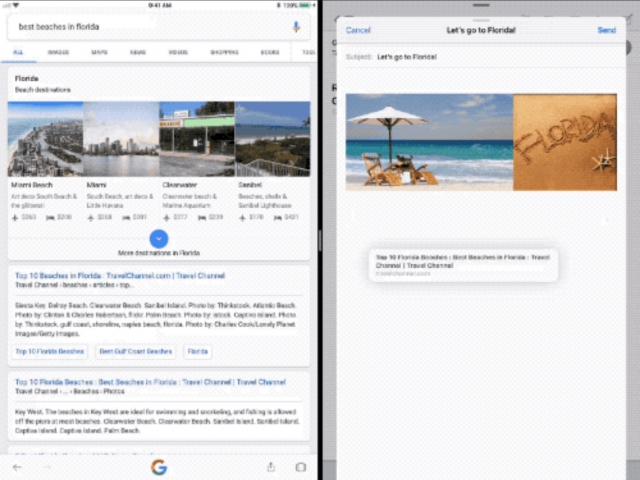Viewport: 640px width, 480px height.
Task: Tap the Google G logo button
Action: pos(159,467)
